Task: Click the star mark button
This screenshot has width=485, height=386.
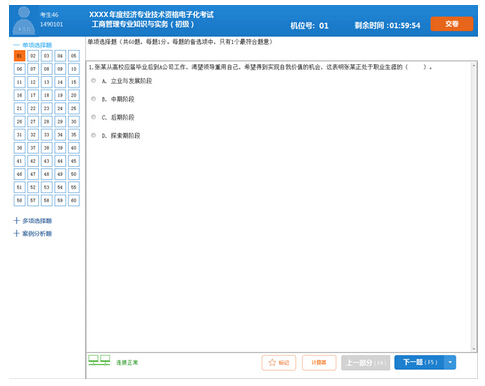Action: 279,362
